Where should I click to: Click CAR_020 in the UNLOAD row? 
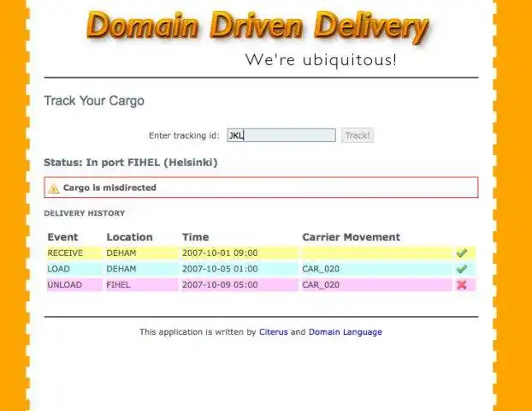point(321,285)
